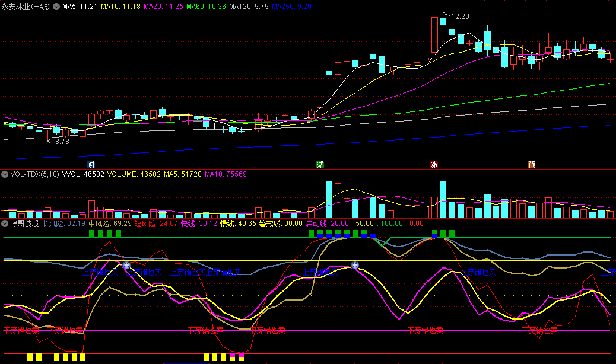
Task: Select the VOLUME: 46502 value
Action: (134, 174)
